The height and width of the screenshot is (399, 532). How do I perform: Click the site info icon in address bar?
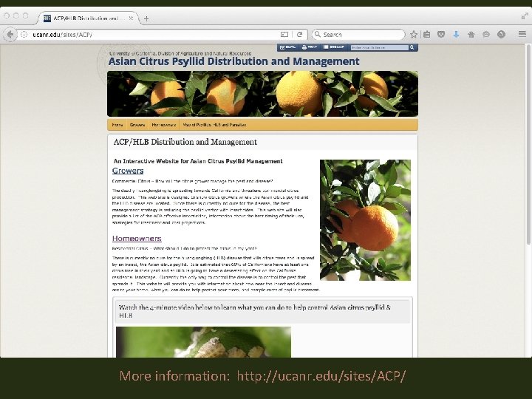pyautogui.click(x=24, y=34)
